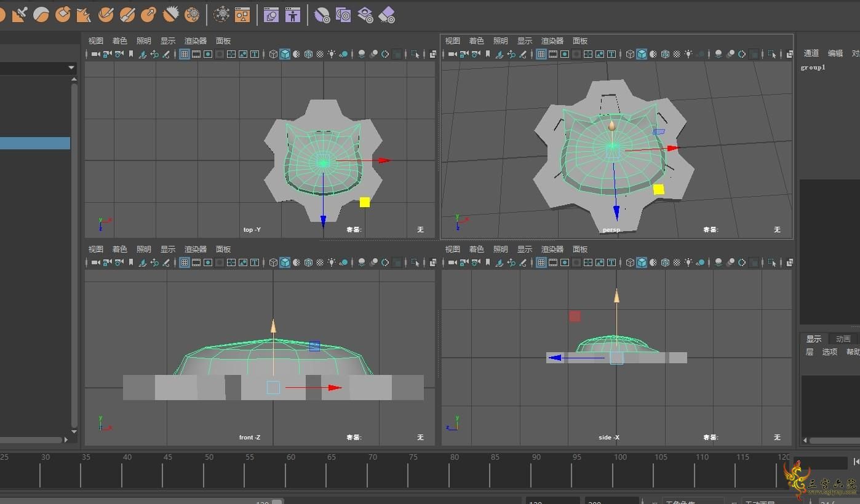Open the 通道 menu in channel box

click(x=811, y=53)
